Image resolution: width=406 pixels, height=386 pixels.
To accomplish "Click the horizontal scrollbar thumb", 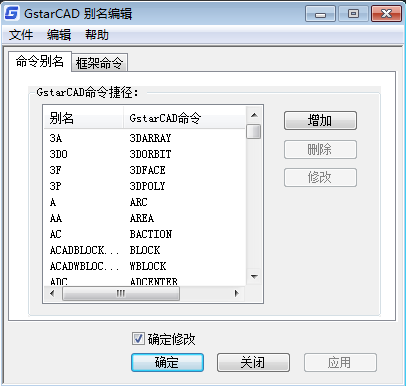I will [121, 293].
